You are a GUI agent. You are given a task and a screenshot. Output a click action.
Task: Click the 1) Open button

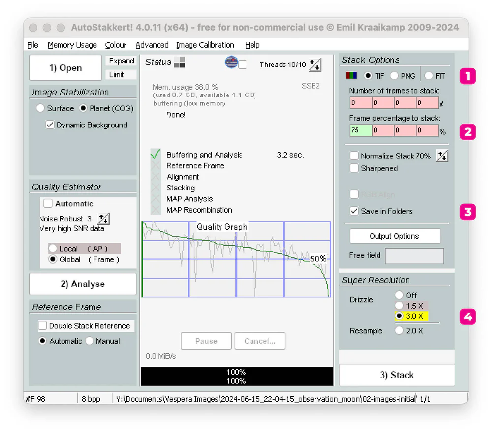(65, 68)
